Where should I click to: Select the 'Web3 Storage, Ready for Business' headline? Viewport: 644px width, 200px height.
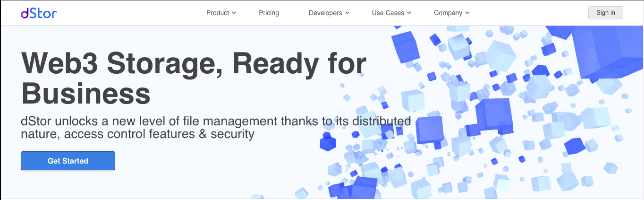coord(194,78)
